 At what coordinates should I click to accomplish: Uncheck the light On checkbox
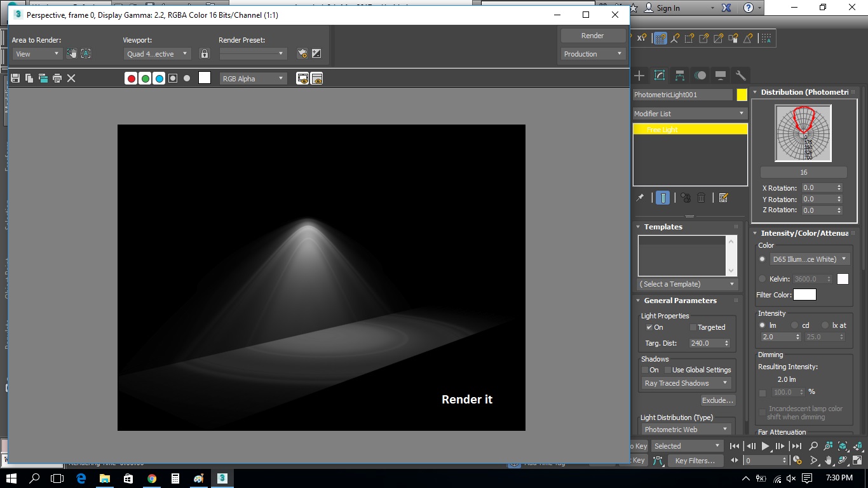(649, 327)
